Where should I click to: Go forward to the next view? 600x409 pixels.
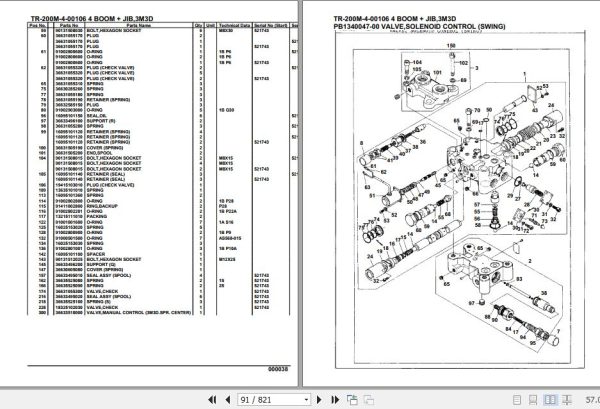pyautogui.click(x=369, y=400)
